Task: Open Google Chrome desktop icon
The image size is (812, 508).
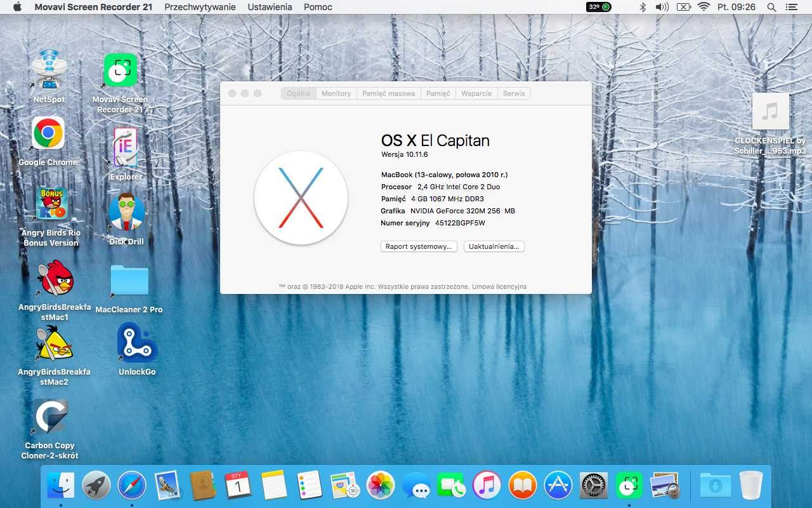Action: point(48,133)
